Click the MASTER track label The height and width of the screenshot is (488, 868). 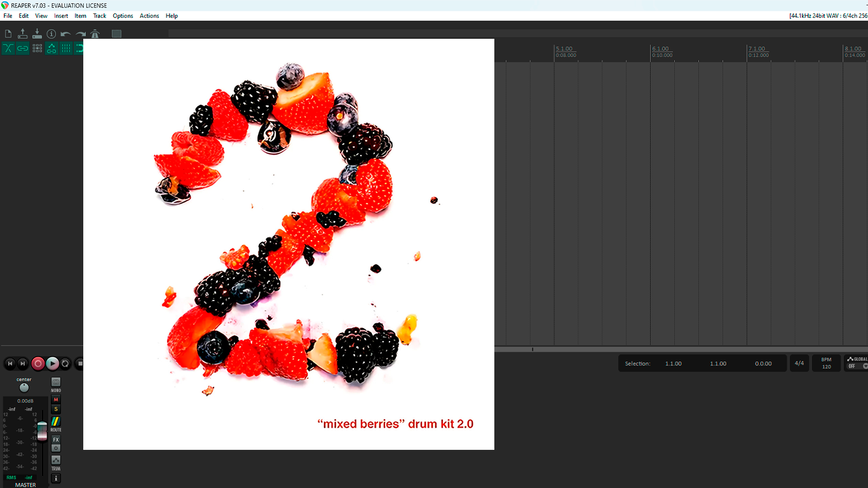click(x=25, y=485)
